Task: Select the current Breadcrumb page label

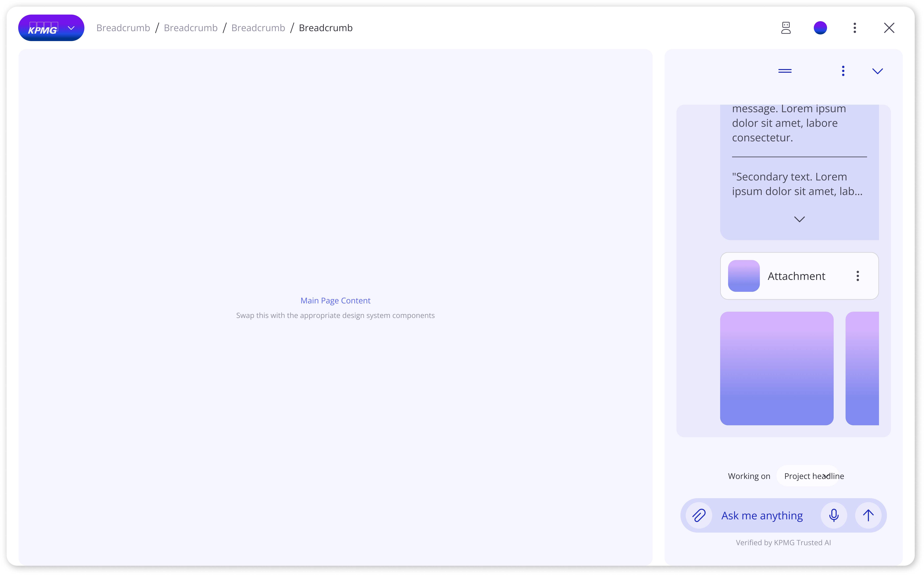Action: [326, 28]
